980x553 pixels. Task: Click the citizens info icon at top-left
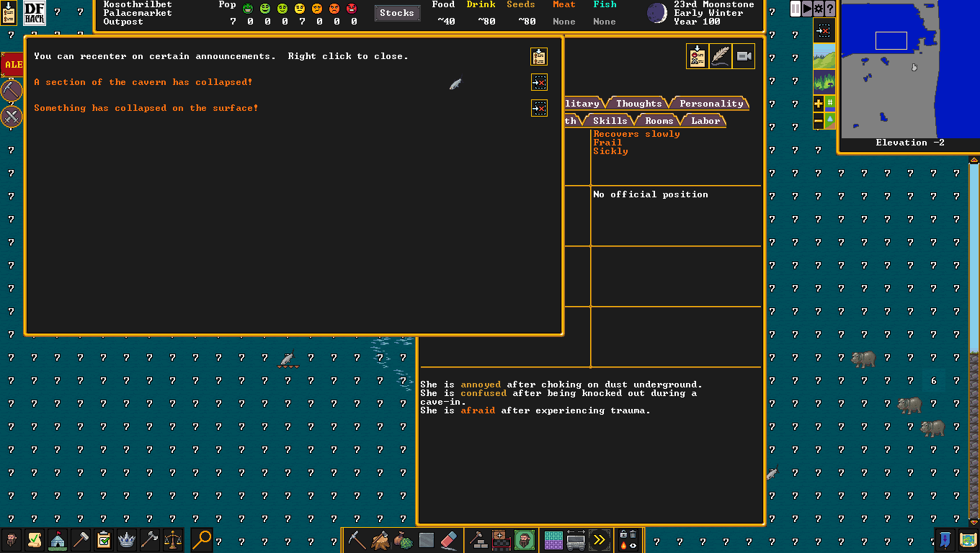click(x=9, y=12)
